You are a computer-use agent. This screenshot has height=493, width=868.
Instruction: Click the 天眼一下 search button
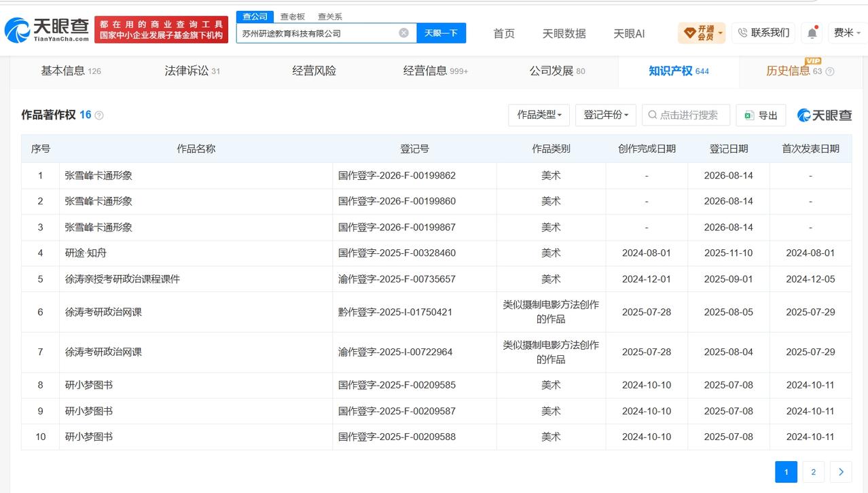click(x=441, y=33)
